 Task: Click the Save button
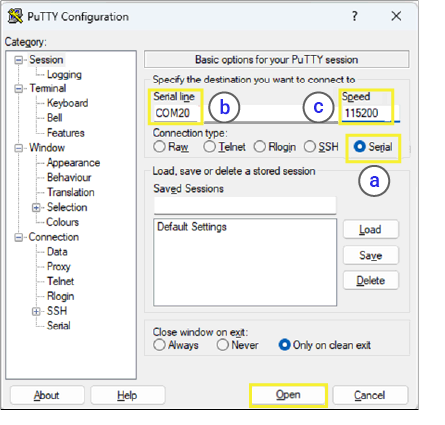(371, 256)
